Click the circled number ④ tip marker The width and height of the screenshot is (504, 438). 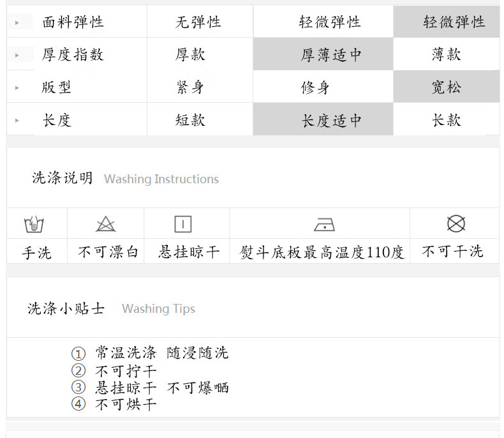(78, 404)
